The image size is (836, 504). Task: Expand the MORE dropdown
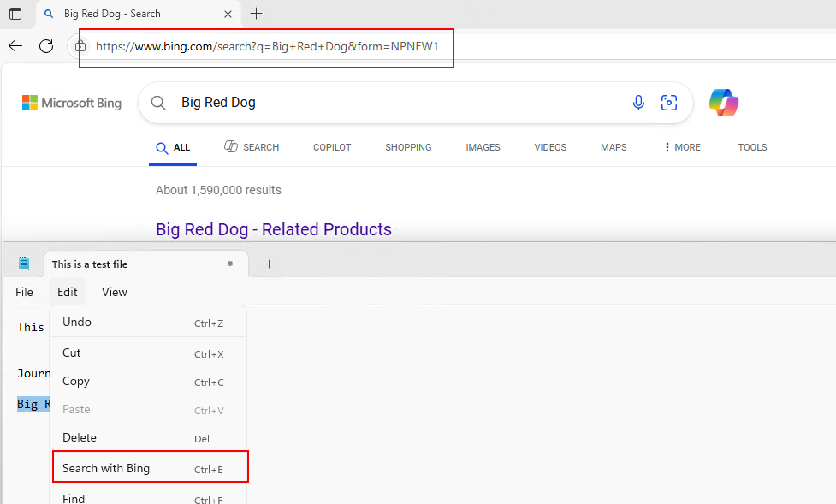pos(682,148)
